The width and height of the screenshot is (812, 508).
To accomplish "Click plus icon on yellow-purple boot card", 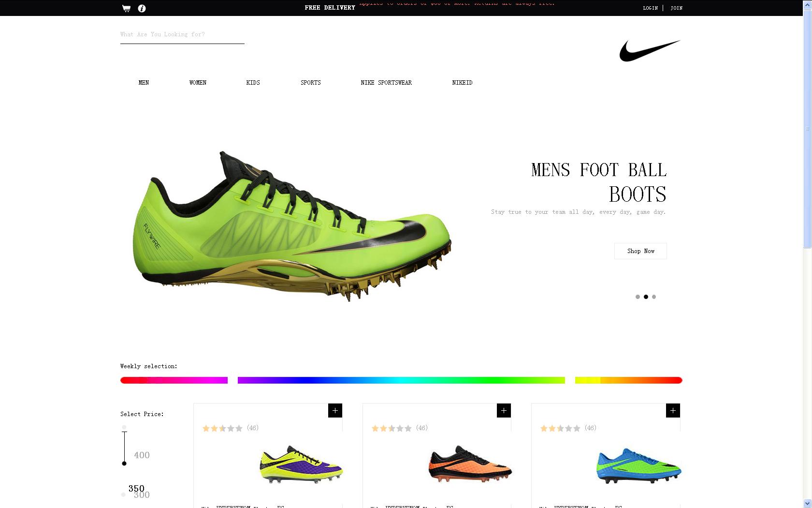I will point(335,410).
